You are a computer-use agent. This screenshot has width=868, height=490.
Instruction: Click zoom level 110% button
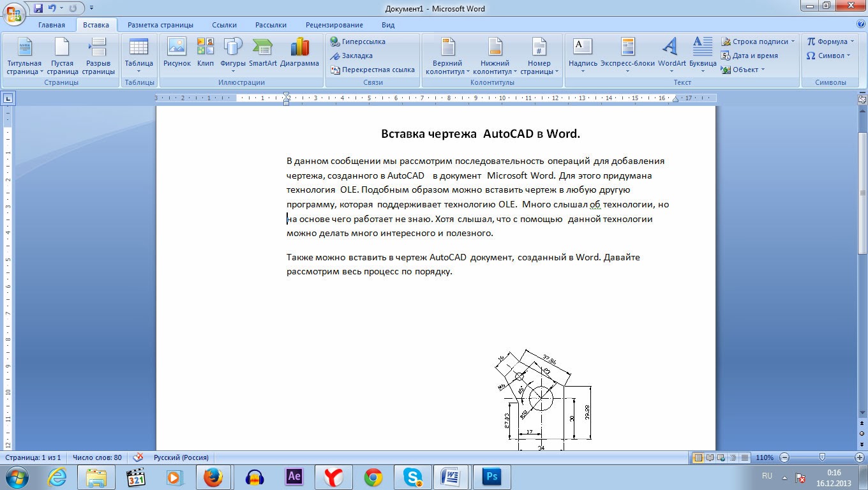(x=765, y=457)
